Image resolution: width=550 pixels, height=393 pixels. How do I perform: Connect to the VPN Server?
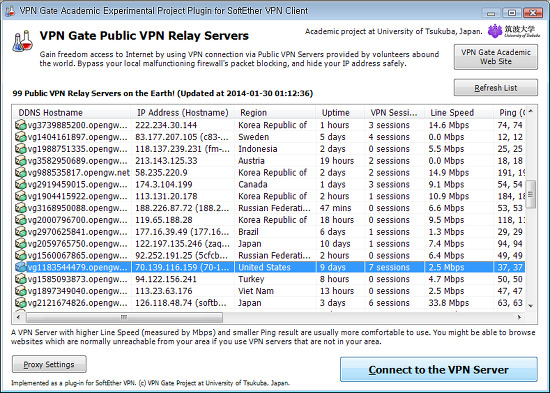point(438,369)
